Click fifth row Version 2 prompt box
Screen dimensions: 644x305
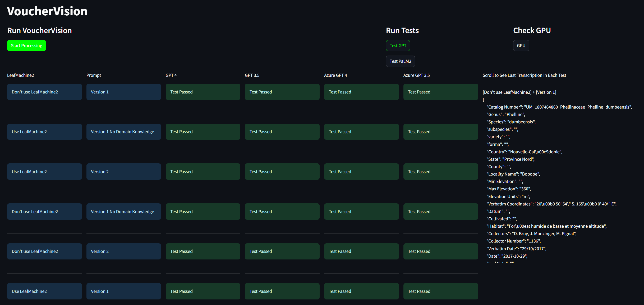(x=123, y=251)
